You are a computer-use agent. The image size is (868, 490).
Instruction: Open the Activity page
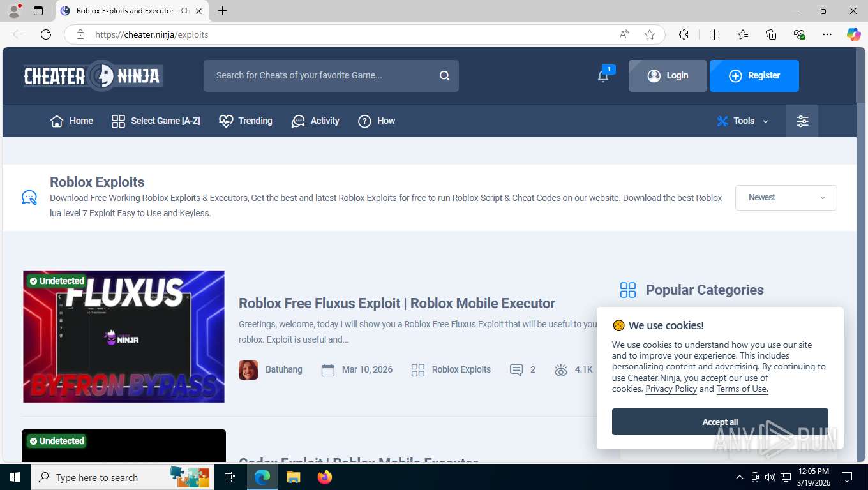(x=315, y=121)
